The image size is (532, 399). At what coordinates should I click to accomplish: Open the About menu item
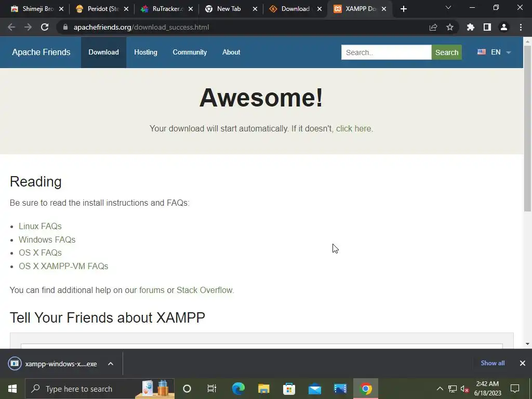231,52
